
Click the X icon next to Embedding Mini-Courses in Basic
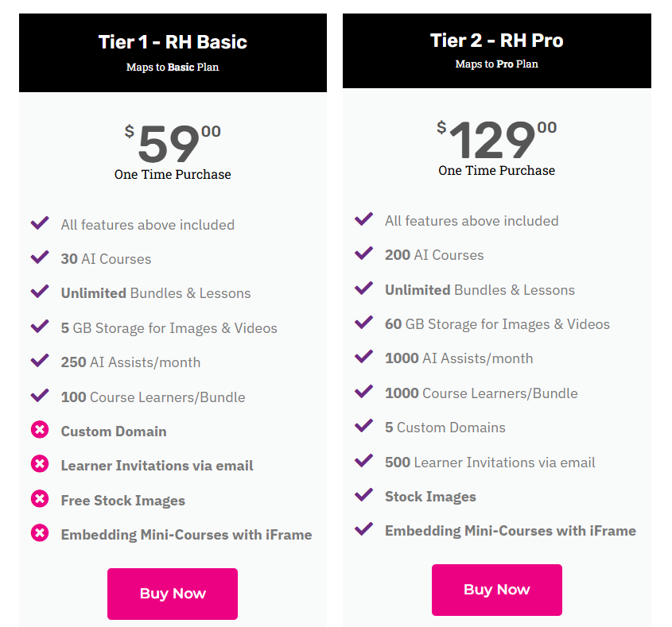point(40,532)
